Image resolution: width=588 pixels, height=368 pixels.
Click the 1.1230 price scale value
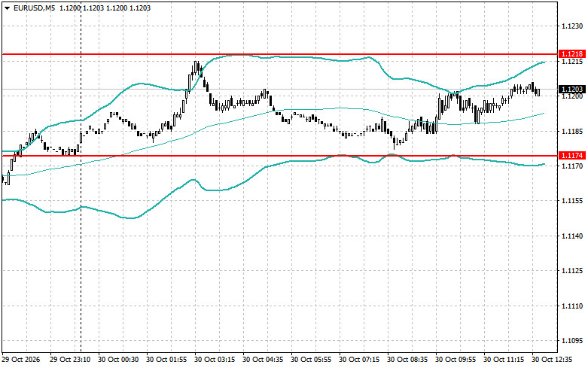[x=572, y=26]
